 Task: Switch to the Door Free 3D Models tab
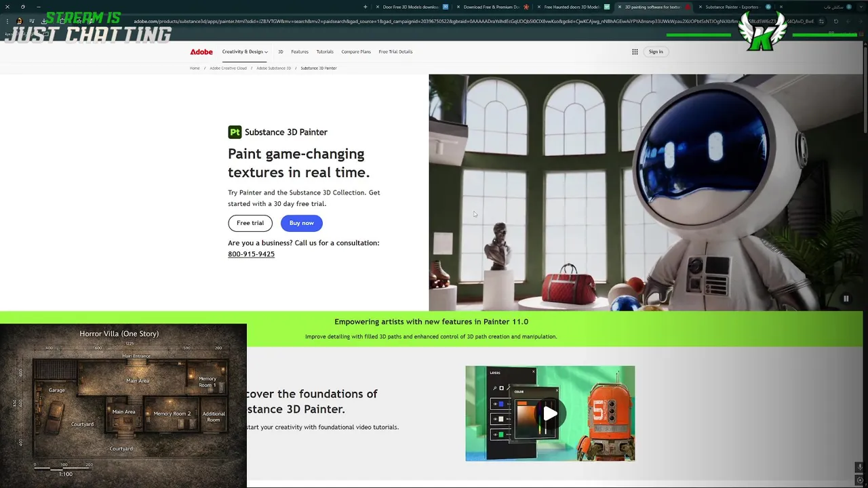tap(411, 7)
